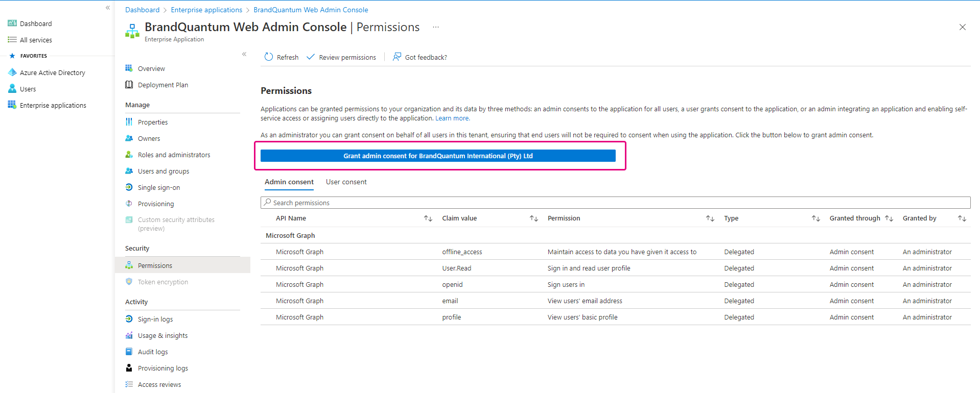This screenshot has height=393, width=980.
Task: Open Overview in the resource menu
Action: 151,68
